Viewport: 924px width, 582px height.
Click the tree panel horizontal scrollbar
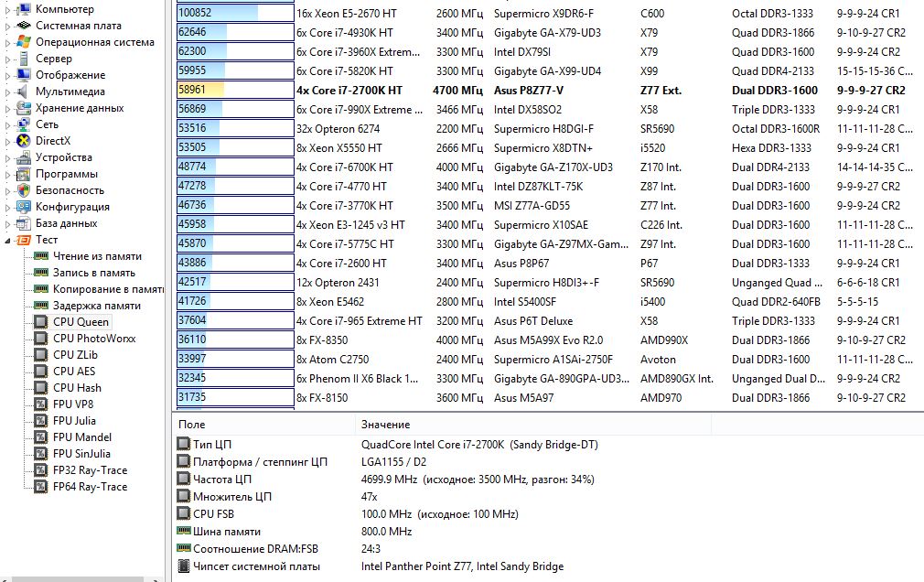[x=77, y=579]
